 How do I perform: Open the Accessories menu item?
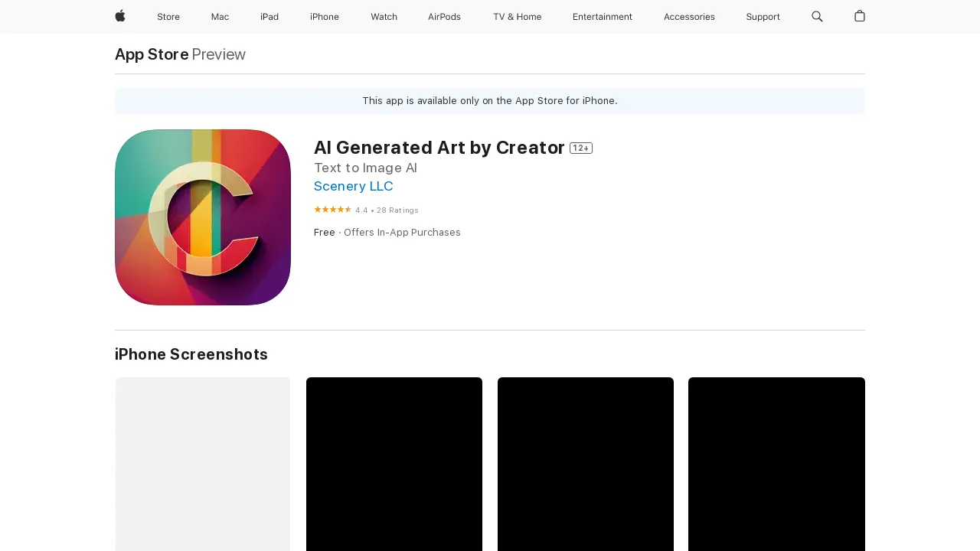[688, 17]
